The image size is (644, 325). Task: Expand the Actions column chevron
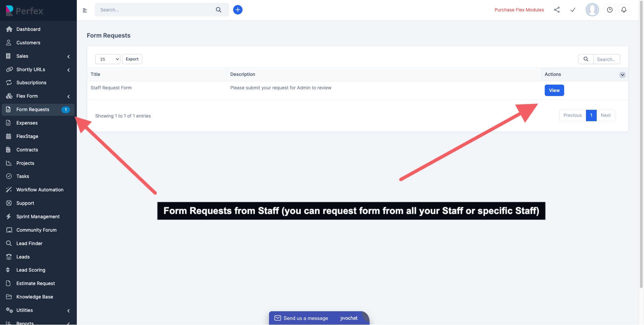[x=622, y=75]
